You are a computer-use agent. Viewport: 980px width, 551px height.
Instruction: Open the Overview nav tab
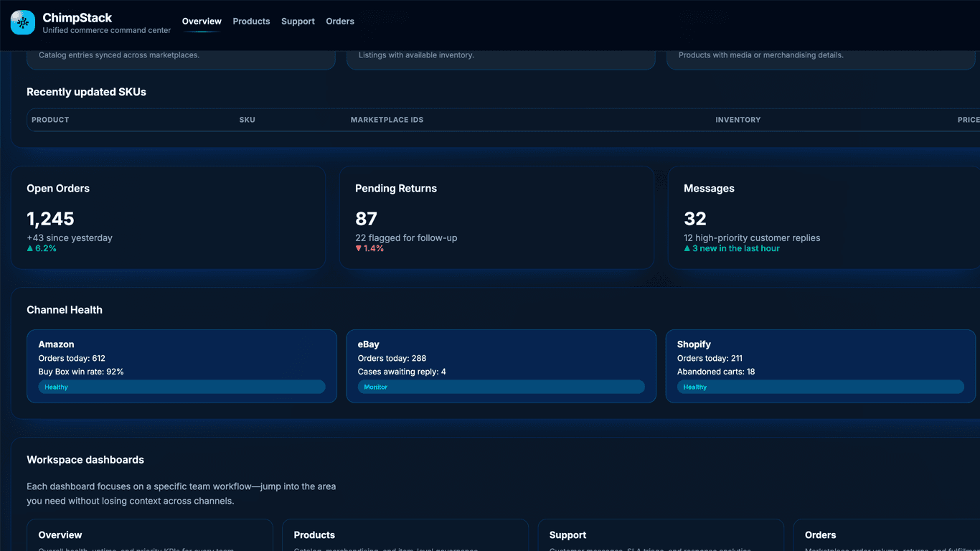click(x=202, y=22)
